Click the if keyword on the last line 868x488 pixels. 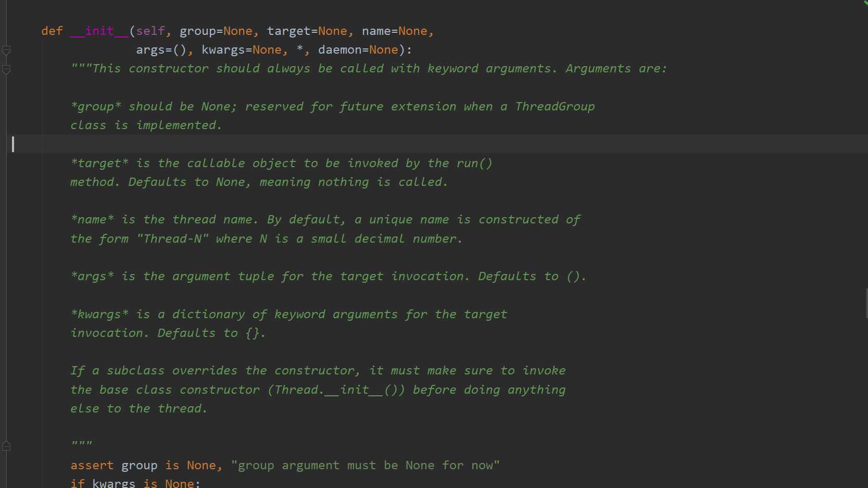(77, 483)
